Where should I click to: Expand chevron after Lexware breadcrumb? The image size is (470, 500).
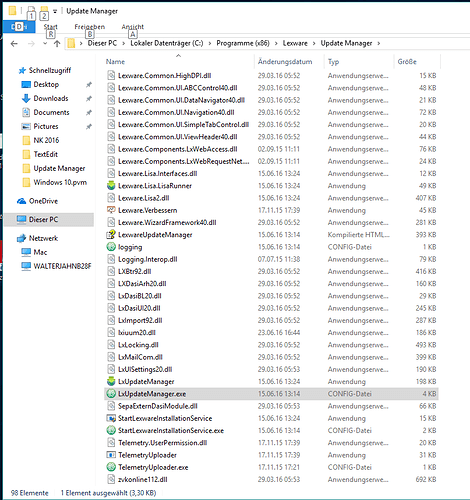point(314,43)
